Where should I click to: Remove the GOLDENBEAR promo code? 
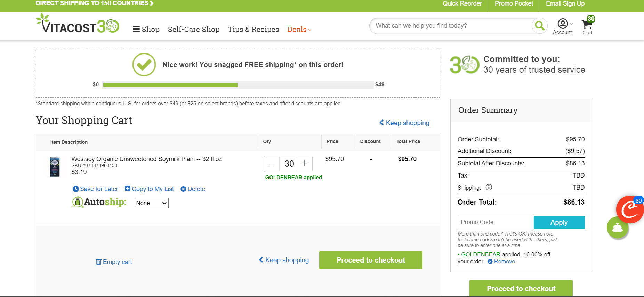tap(501, 262)
